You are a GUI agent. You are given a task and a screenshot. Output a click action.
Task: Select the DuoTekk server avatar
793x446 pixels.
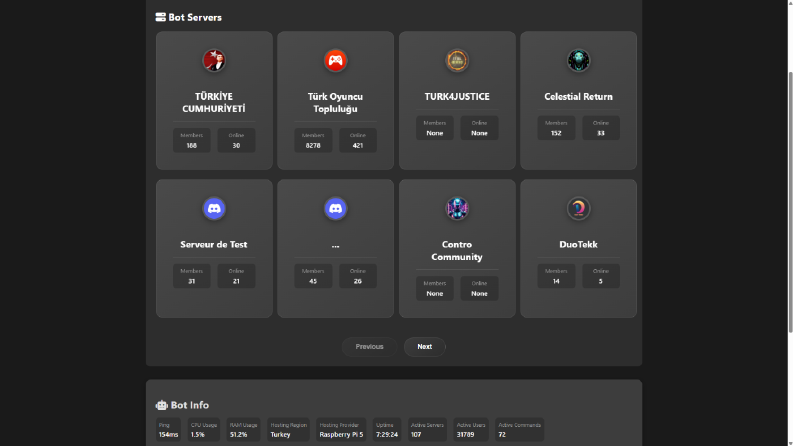tap(578, 208)
